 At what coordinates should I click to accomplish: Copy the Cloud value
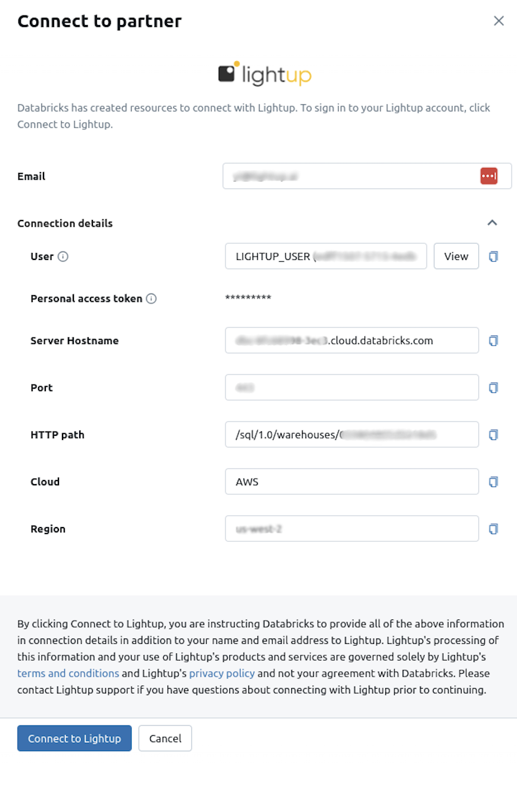click(x=493, y=481)
